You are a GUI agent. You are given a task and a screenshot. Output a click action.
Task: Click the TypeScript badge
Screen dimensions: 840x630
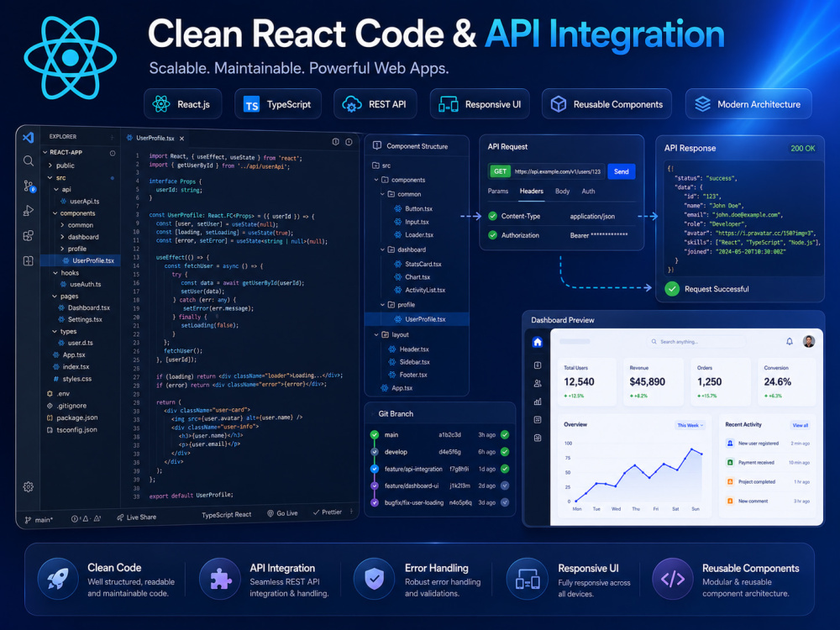277,104
